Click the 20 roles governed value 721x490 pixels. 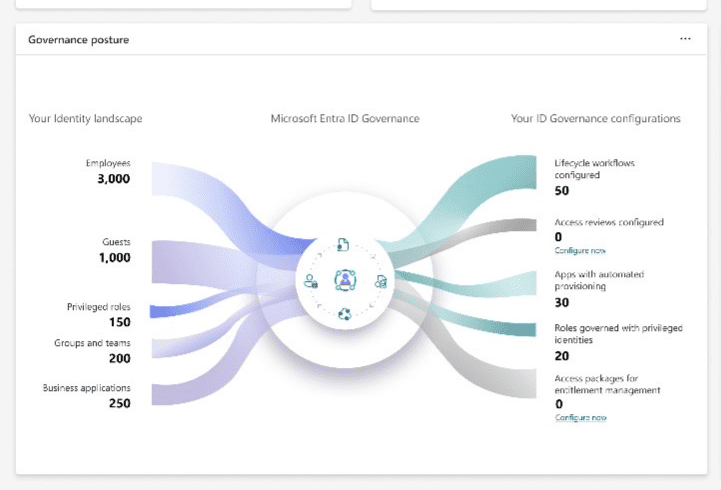(561, 356)
